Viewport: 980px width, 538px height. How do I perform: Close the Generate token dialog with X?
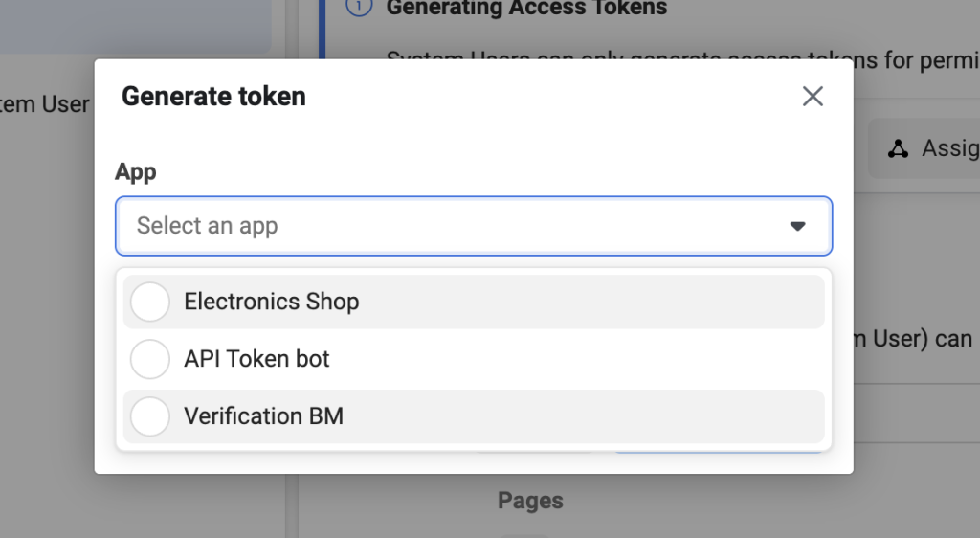click(813, 97)
